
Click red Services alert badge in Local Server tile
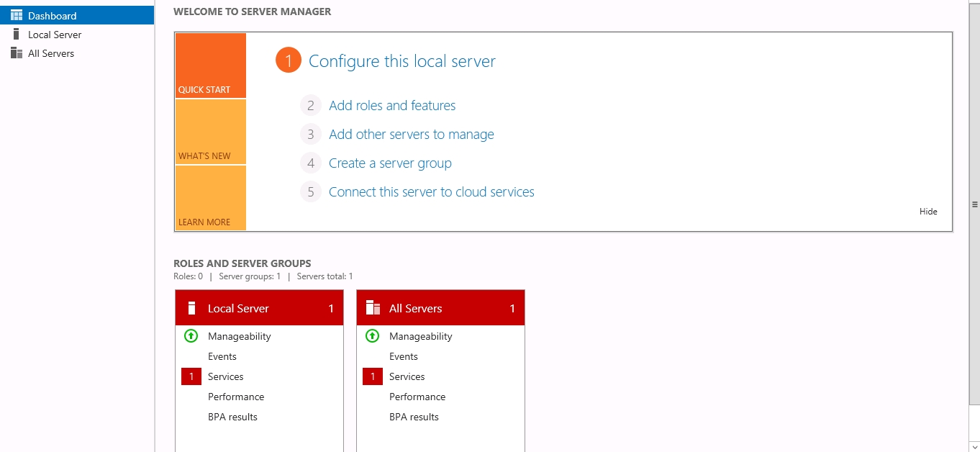[x=191, y=376]
